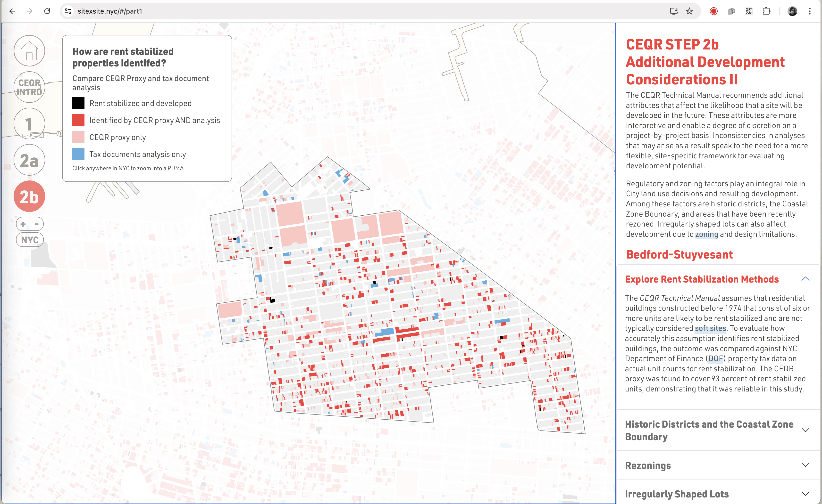Click the CEQR STEP 2b title heading
The height and width of the screenshot is (504, 822).
coord(705,62)
